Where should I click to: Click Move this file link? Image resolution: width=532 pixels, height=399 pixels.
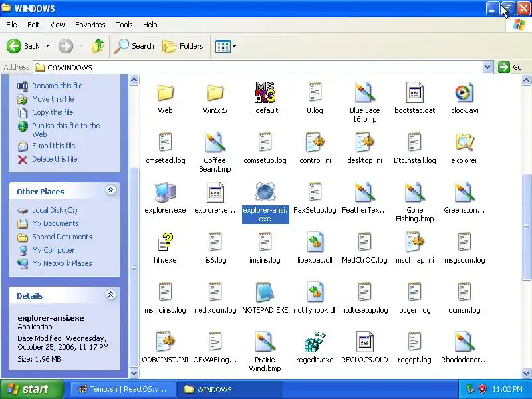(x=53, y=99)
